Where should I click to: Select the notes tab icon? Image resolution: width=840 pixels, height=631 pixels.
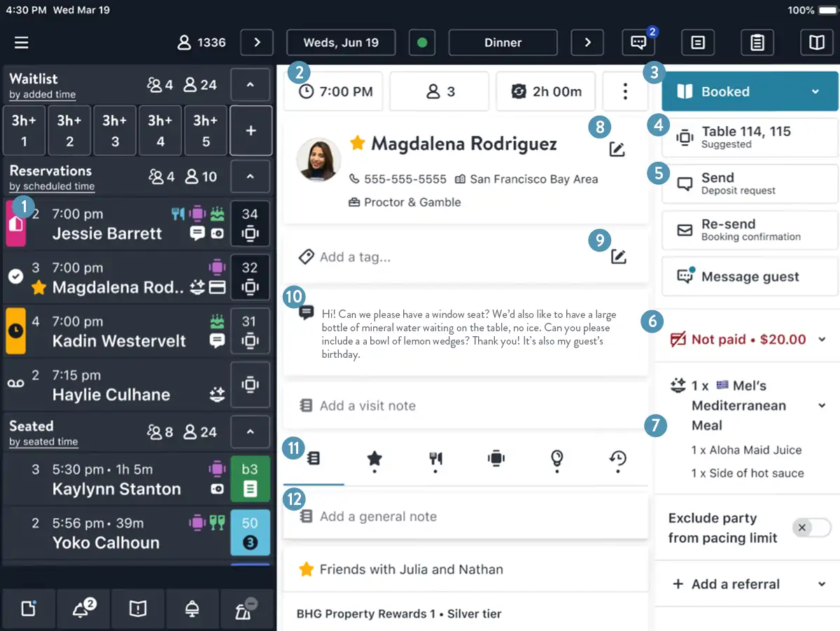314,459
